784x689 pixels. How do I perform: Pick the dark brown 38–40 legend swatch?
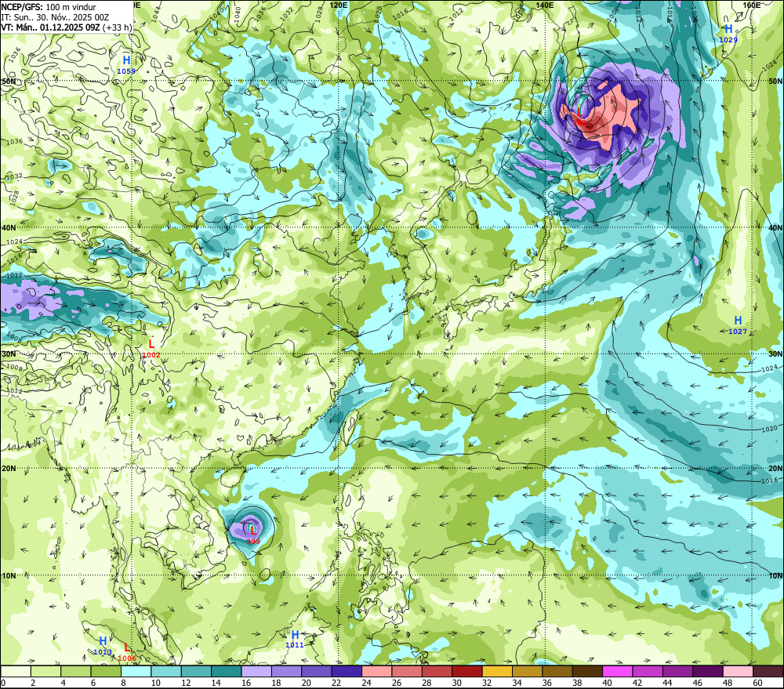point(587,671)
